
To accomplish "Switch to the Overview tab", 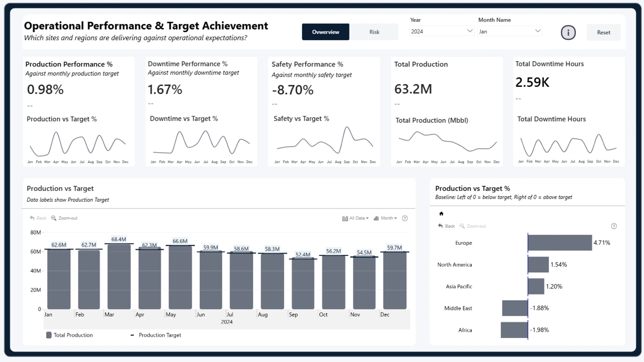I will (x=325, y=32).
